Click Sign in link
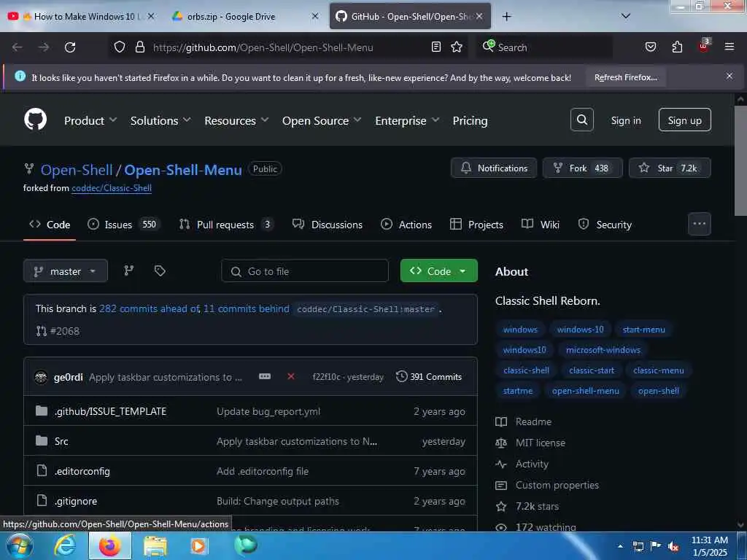 pyautogui.click(x=625, y=120)
